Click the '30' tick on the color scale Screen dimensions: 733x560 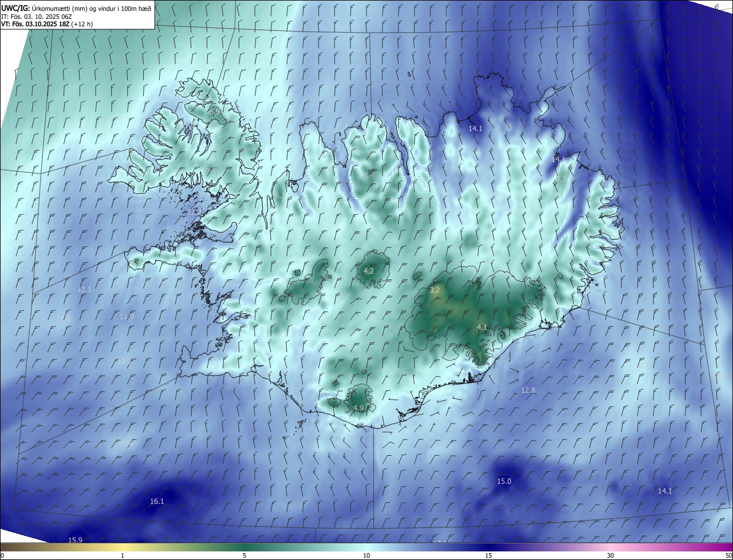click(610, 555)
